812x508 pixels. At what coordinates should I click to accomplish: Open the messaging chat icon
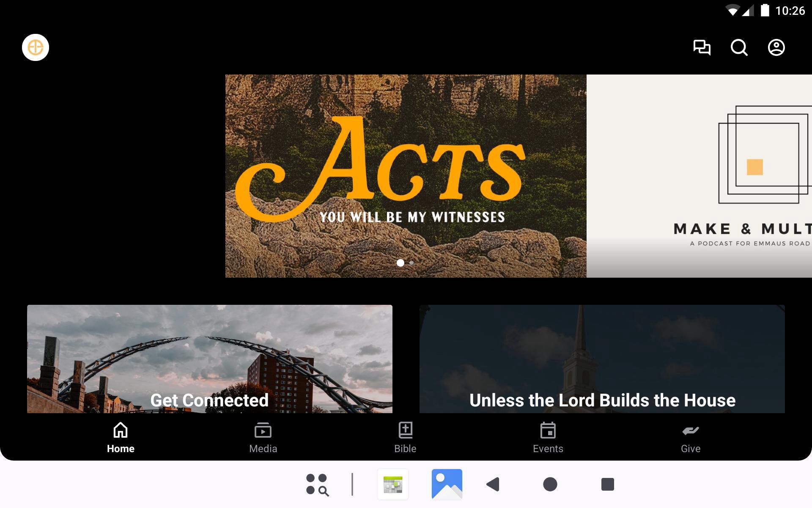click(702, 47)
